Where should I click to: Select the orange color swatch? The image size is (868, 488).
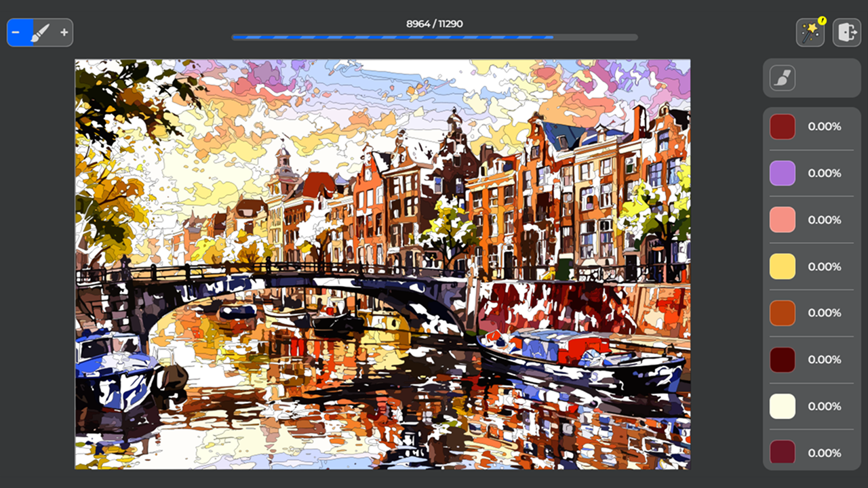point(782,312)
